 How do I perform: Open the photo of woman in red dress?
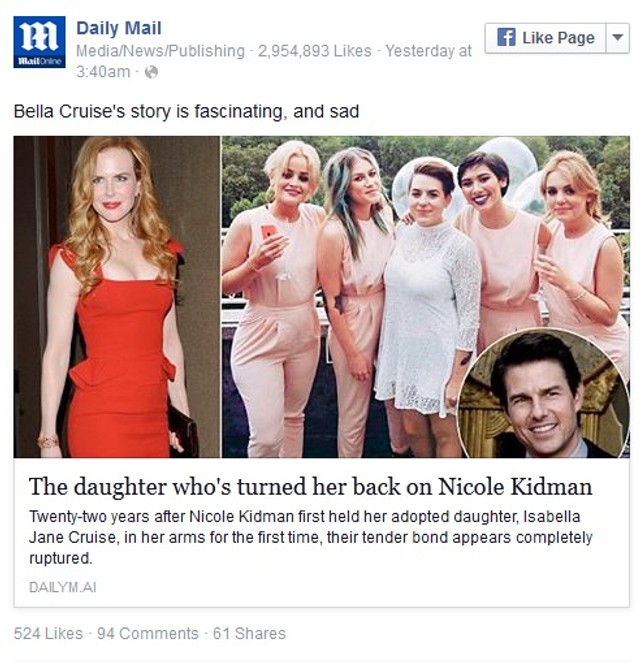117,297
